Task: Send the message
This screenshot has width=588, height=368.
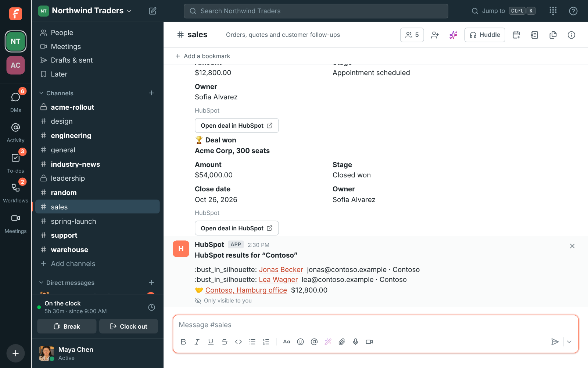Action: pyautogui.click(x=555, y=342)
